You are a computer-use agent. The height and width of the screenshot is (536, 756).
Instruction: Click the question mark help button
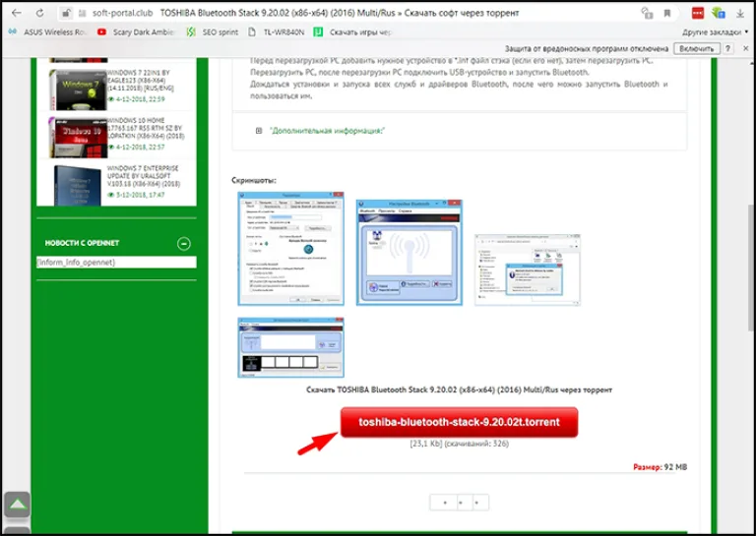(728, 48)
